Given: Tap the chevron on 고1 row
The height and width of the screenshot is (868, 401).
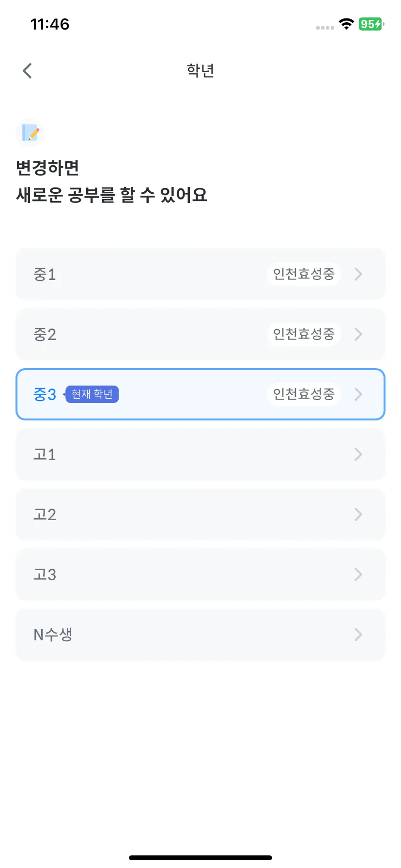Looking at the screenshot, I should pyautogui.click(x=358, y=454).
